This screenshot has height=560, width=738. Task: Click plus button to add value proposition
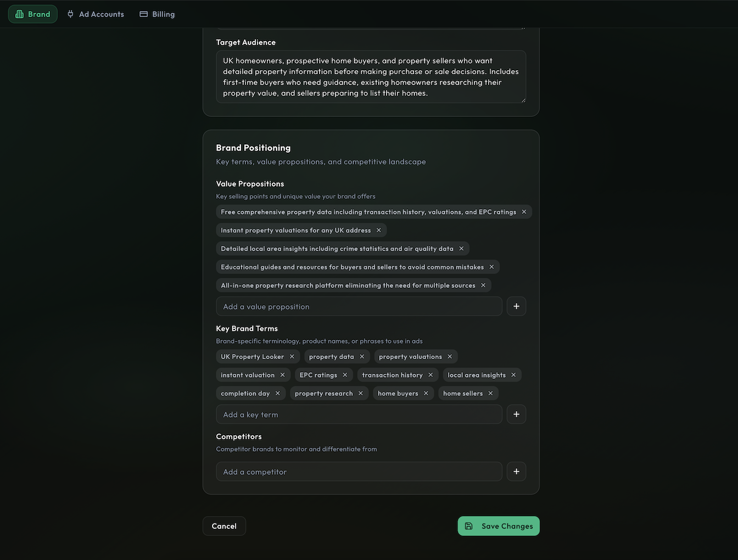[516, 306]
